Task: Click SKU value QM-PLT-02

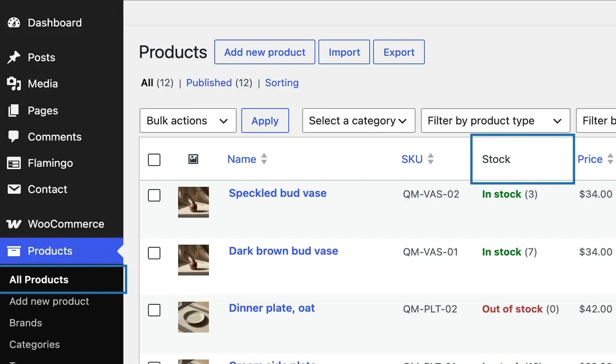Action: 430,309
